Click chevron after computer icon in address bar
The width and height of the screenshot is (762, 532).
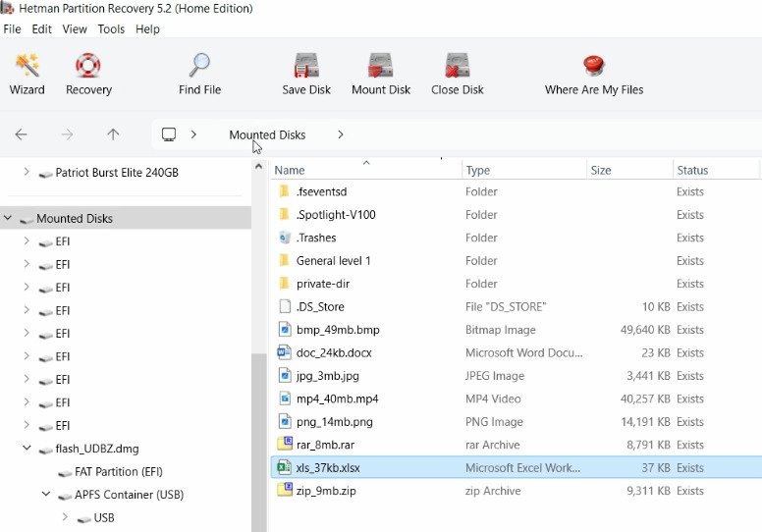click(193, 134)
